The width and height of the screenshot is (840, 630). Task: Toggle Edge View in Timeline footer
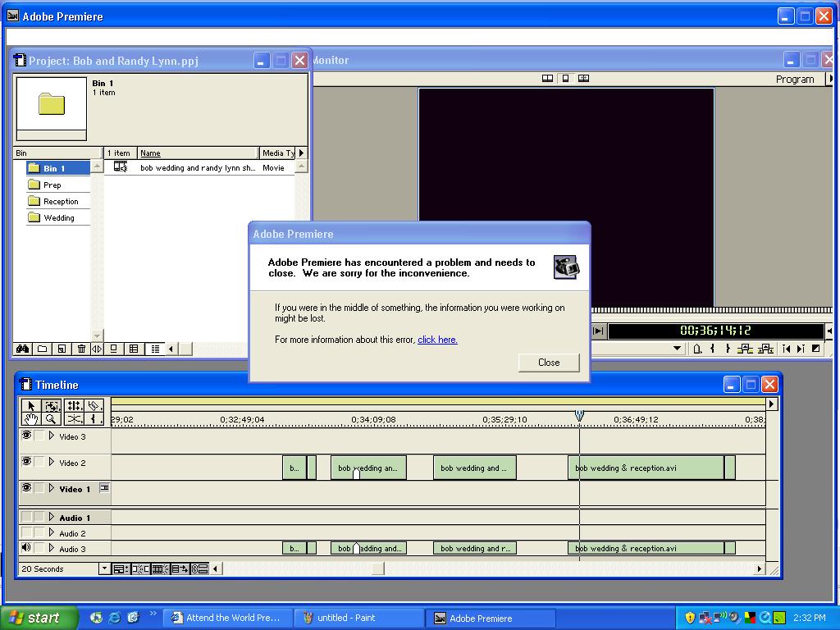pos(160,569)
